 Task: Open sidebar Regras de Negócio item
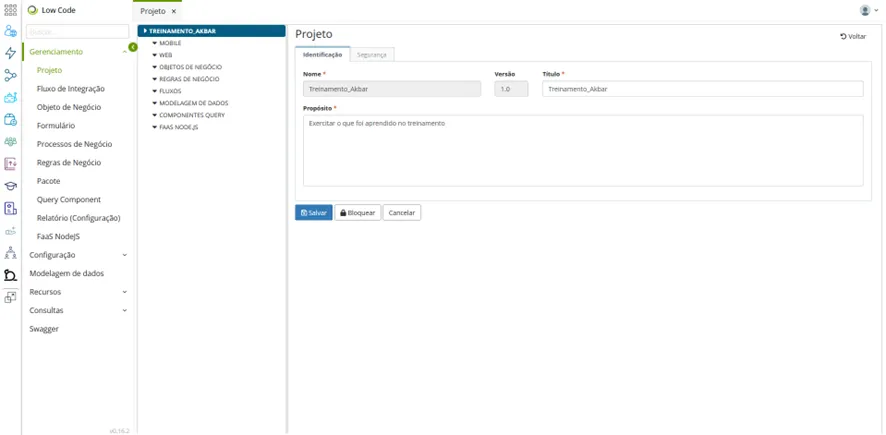point(69,162)
